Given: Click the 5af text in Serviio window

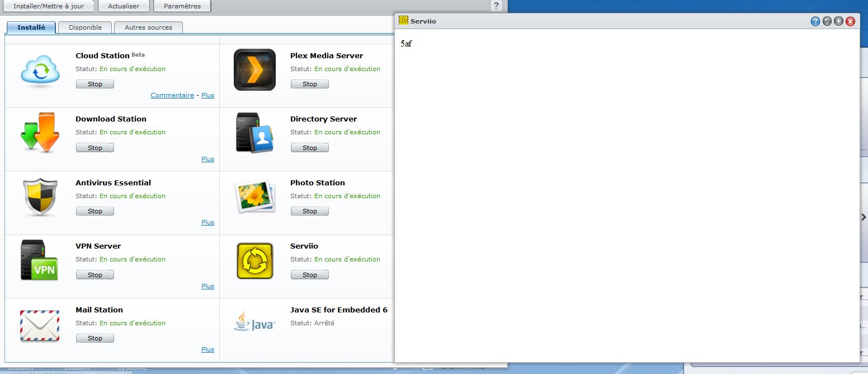Looking at the screenshot, I should pyautogui.click(x=406, y=44).
